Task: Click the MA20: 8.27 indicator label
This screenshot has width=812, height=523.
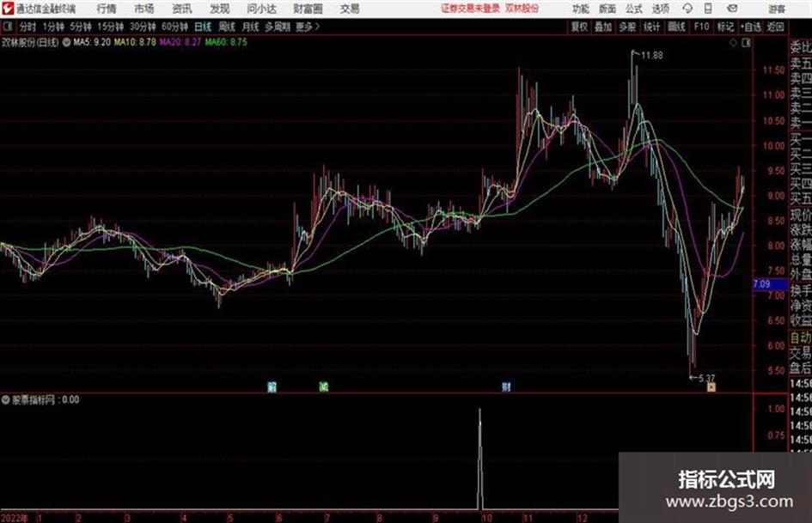Action: tap(180, 42)
